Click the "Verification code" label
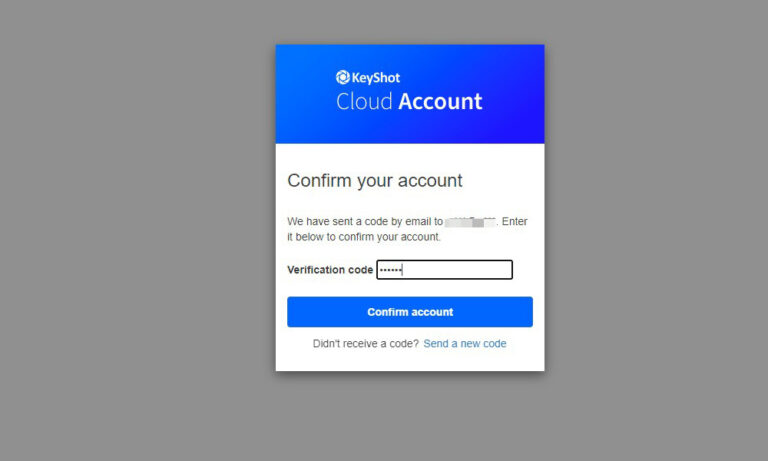 tap(330, 270)
